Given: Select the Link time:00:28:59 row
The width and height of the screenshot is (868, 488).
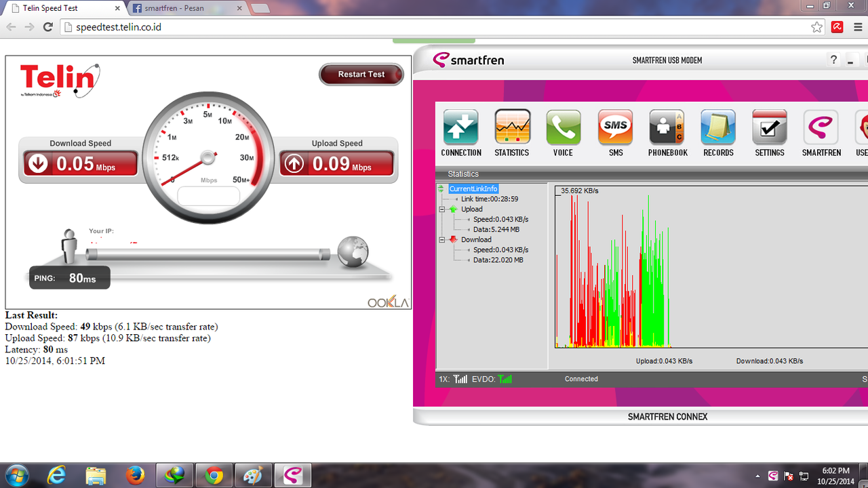Looking at the screenshot, I should pyautogui.click(x=490, y=199).
